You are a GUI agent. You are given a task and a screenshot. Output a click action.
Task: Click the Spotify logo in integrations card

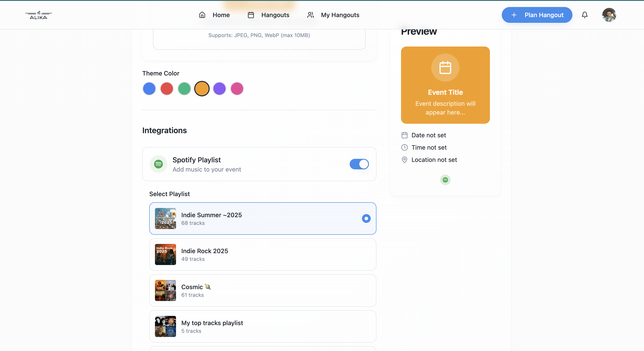coord(158,164)
